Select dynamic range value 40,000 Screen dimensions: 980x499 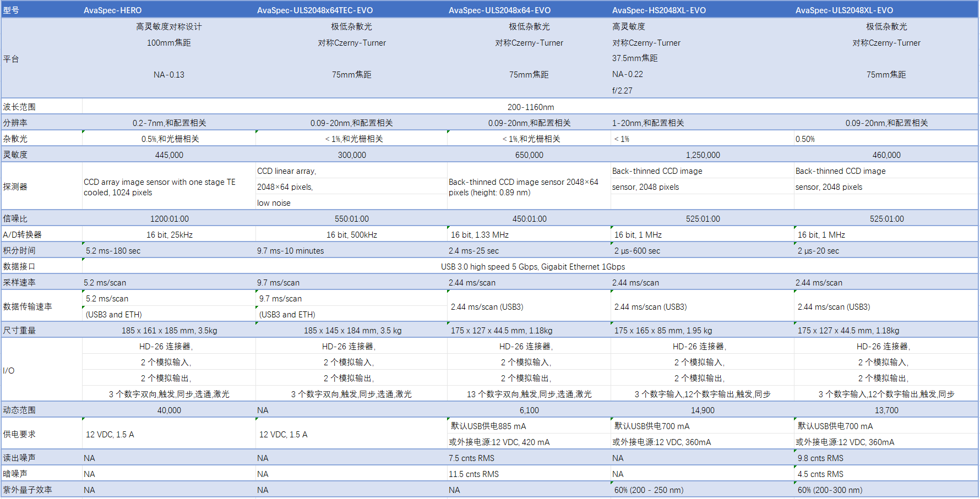pyautogui.click(x=169, y=410)
